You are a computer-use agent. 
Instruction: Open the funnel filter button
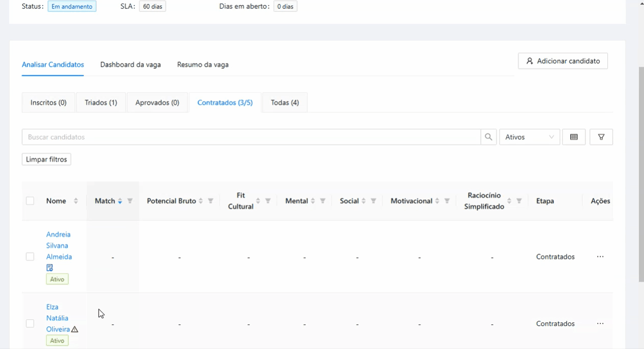[x=601, y=137]
